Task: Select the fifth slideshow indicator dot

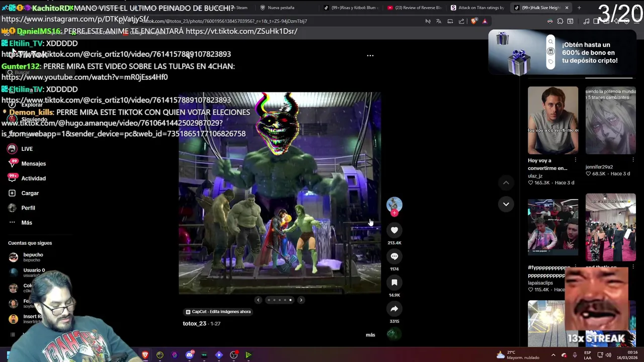Action: click(290, 300)
